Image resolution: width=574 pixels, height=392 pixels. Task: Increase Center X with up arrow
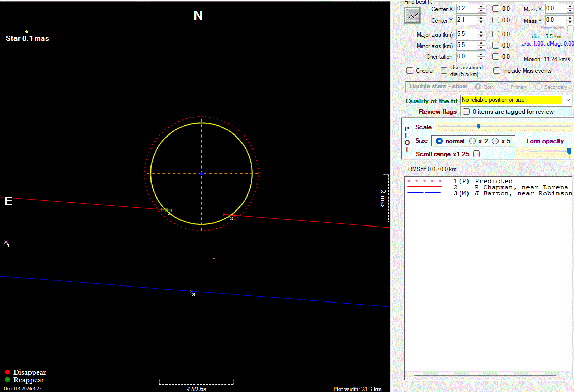tap(482, 7)
